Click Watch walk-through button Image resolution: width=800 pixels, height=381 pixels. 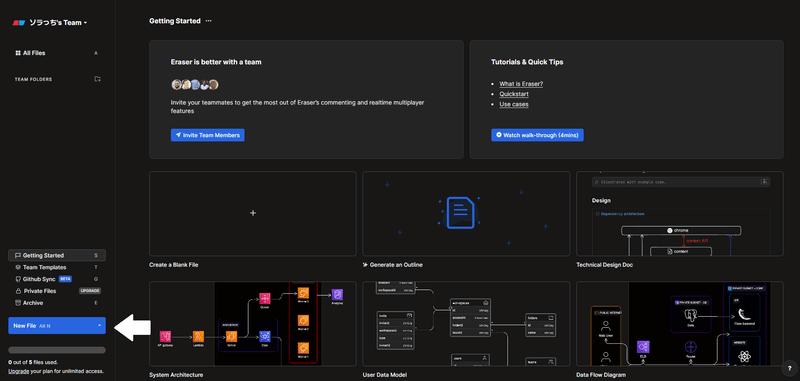point(537,135)
